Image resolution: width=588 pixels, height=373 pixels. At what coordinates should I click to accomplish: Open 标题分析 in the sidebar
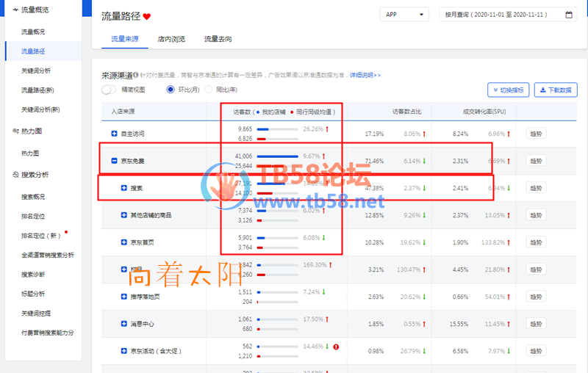tap(33, 294)
